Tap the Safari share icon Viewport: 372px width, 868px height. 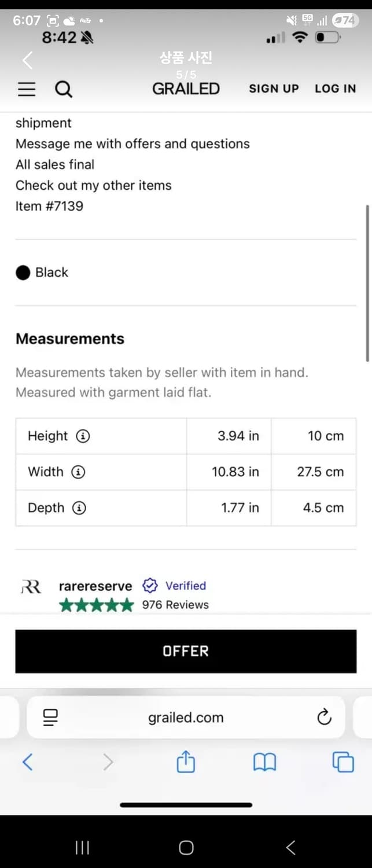[x=186, y=762]
